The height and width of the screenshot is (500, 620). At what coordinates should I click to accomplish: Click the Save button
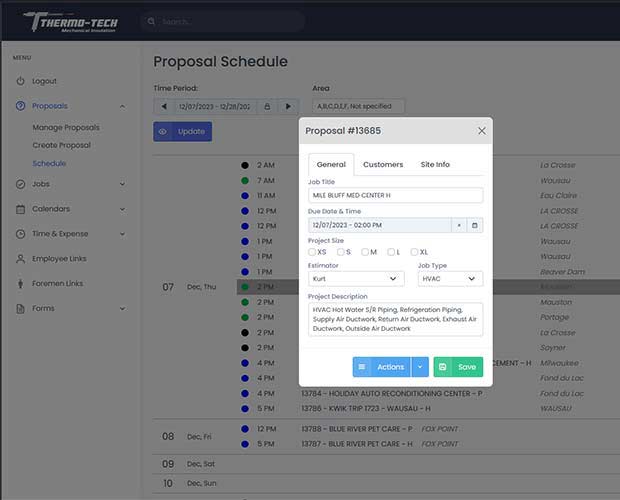pos(458,367)
